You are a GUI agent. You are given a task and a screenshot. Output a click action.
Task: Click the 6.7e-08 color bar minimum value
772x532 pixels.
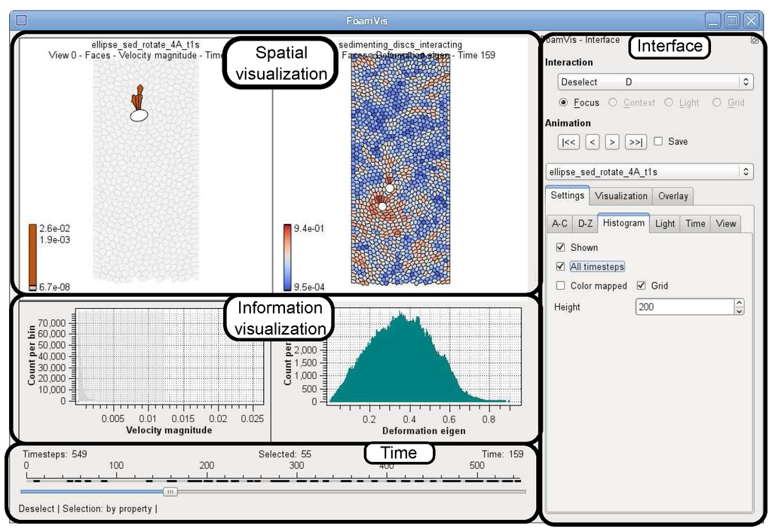tap(54, 287)
